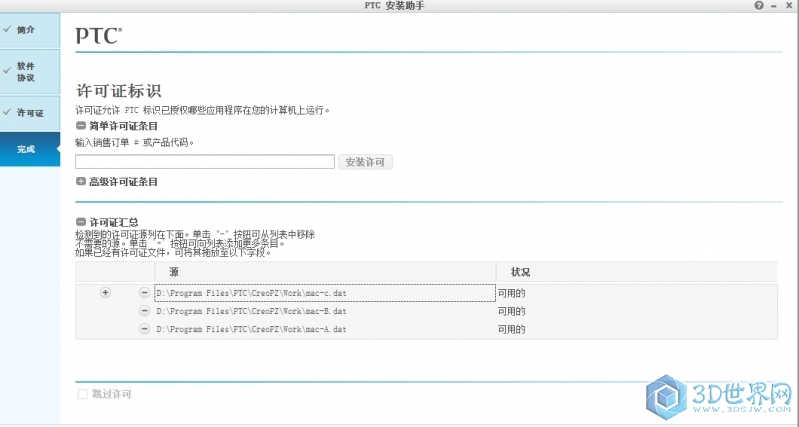Open the help question mark icon
Screen dimensions: 799x427
pyautogui.click(x=759, y=6)
